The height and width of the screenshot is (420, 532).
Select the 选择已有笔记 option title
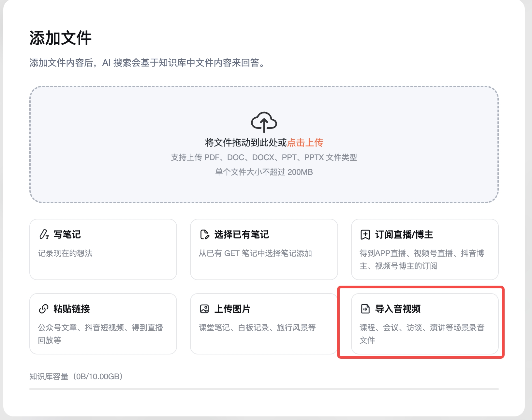(242, 234)
